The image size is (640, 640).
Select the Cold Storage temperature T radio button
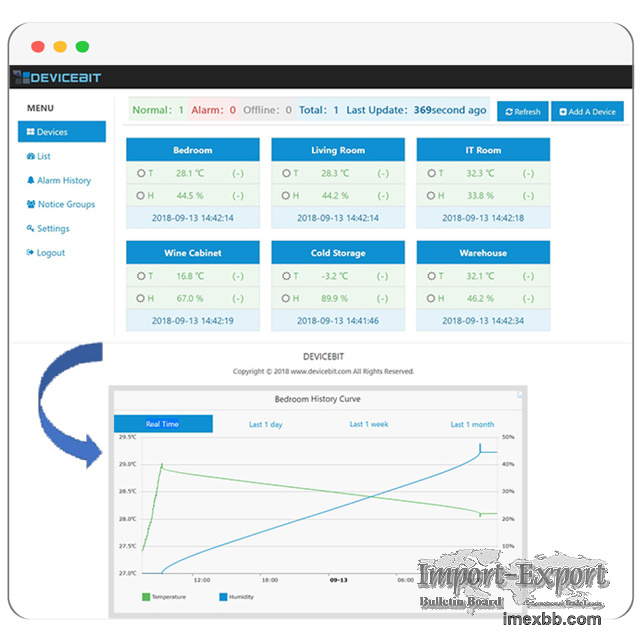(285, 276)
